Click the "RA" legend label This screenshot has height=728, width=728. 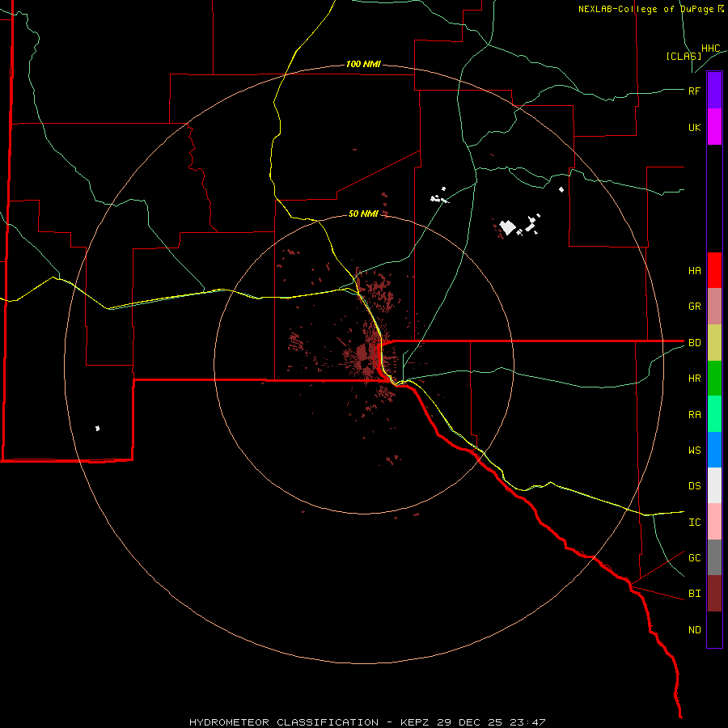click(x=694, y=415)
